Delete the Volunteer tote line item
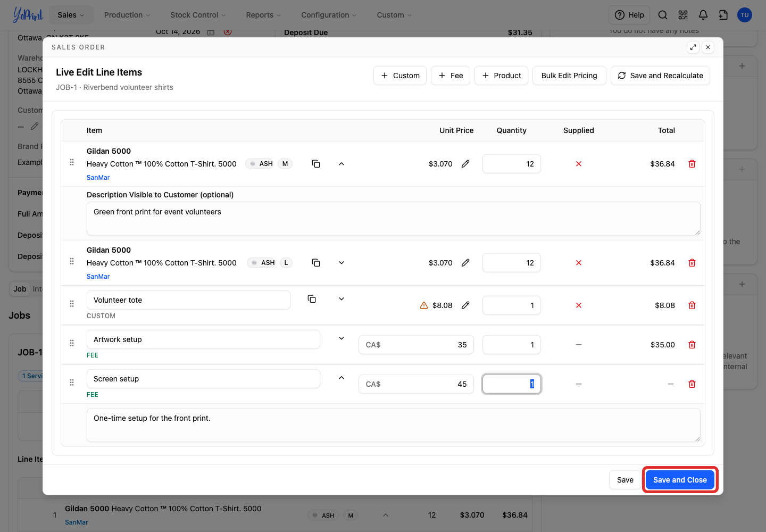 click(692, 305)
